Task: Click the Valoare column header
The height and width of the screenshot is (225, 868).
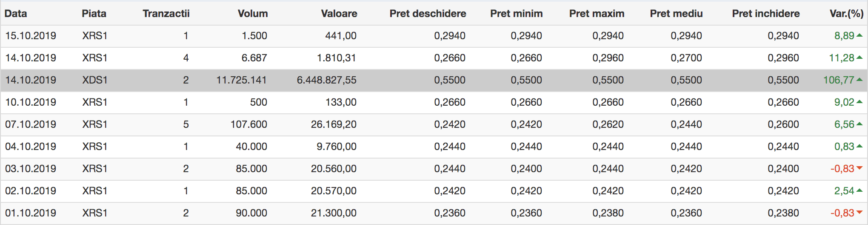Action: coord(339,14)
